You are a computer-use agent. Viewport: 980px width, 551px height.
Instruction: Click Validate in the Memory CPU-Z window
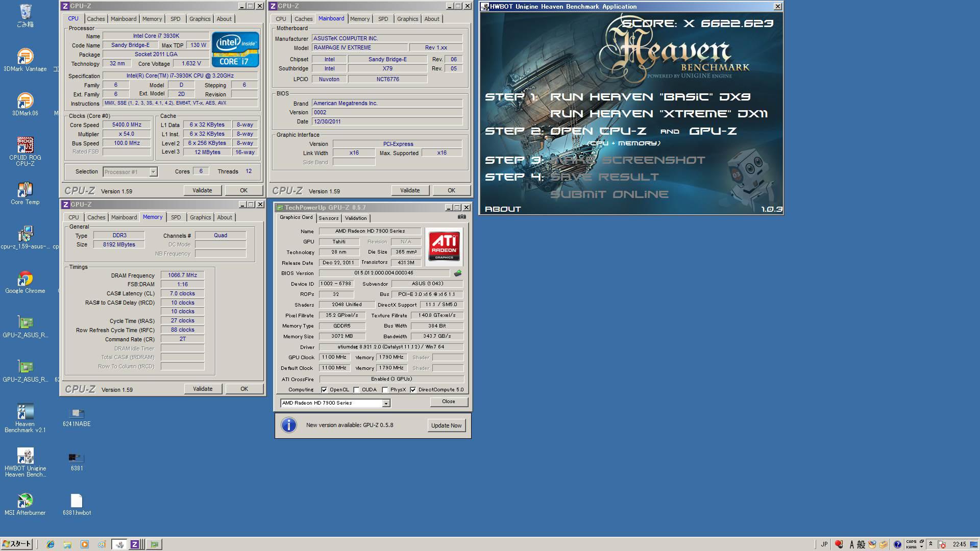[x=203, y=389]
